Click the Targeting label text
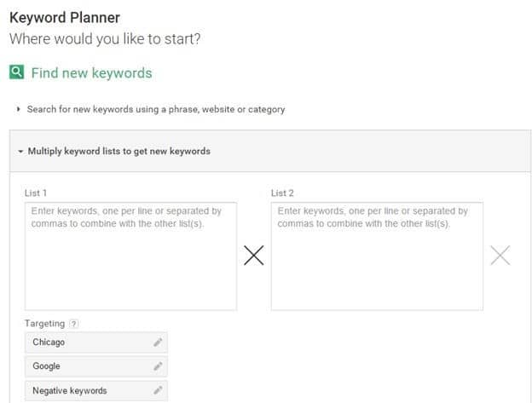Image resolution: width=532 pixels, height=403 pixels. 45,324
